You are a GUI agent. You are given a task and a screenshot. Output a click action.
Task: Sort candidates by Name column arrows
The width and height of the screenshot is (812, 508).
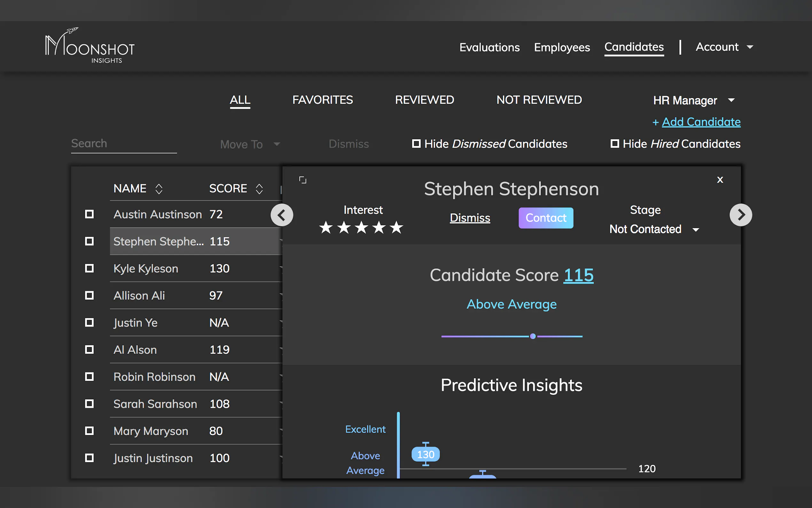(x=159, y=189)
